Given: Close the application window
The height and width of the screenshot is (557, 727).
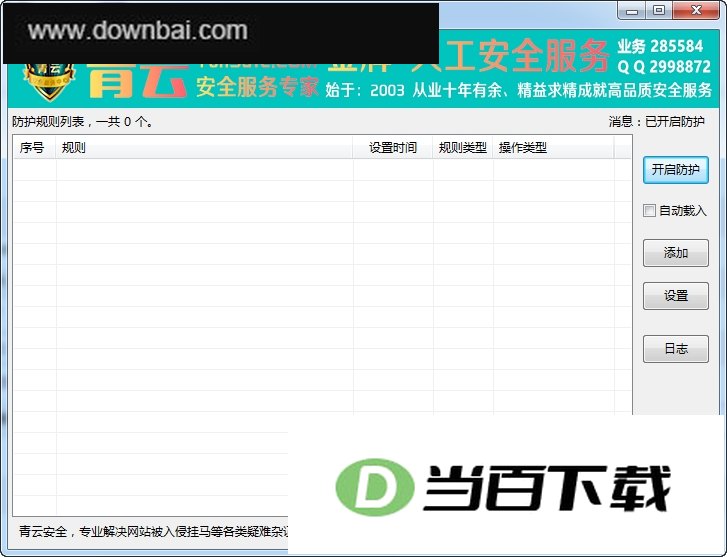Looking at the screenshot, I should click(695, 10).
